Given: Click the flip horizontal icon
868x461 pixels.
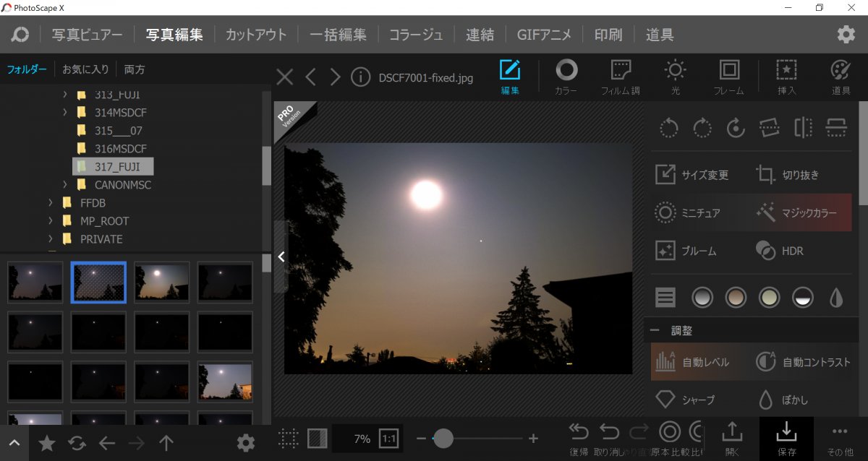Looking at the screenshot, I should [x=803, y=129].
